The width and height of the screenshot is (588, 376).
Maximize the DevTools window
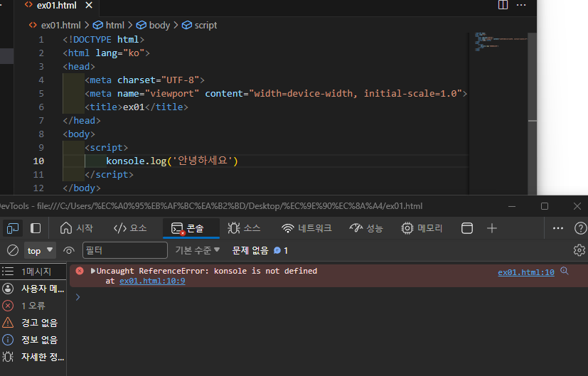pyautogui.click(x=545, y=206)
